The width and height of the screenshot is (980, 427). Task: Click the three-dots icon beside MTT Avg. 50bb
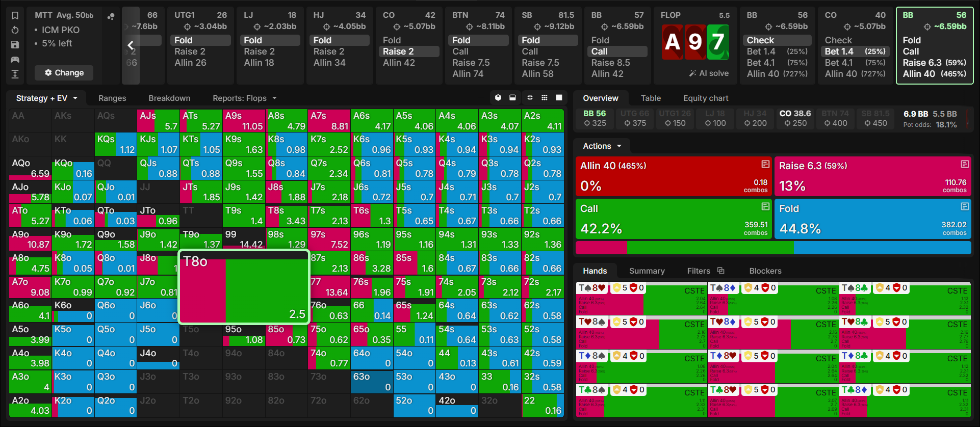111,16
